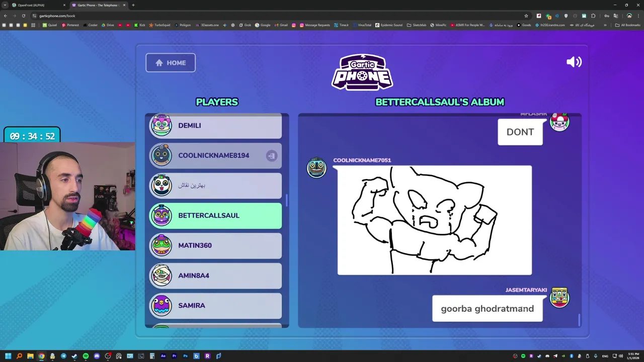Image resolution: width=644 pixels, height=362 pixels.
Task: Open After Effects from the taskbar
Action: pos(163,356)
